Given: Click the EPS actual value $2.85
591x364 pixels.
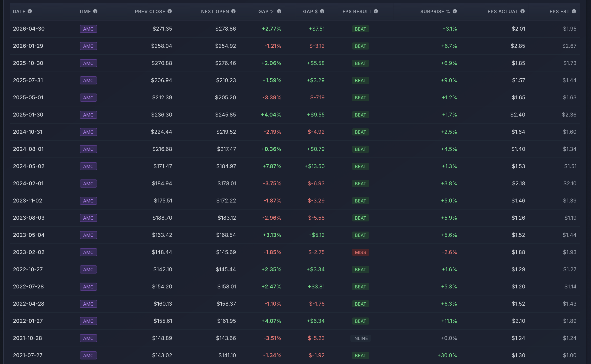Looking at the screenshot, I should tap(518, 46).
